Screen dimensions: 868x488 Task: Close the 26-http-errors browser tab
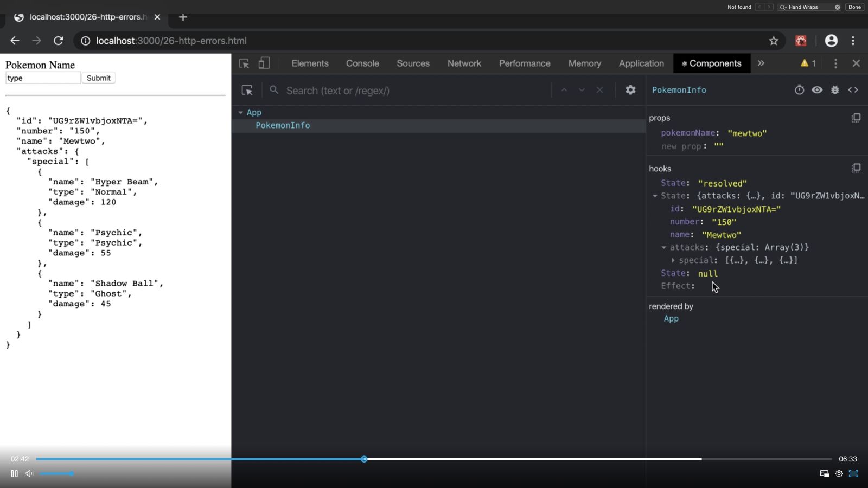coord(157,17)
